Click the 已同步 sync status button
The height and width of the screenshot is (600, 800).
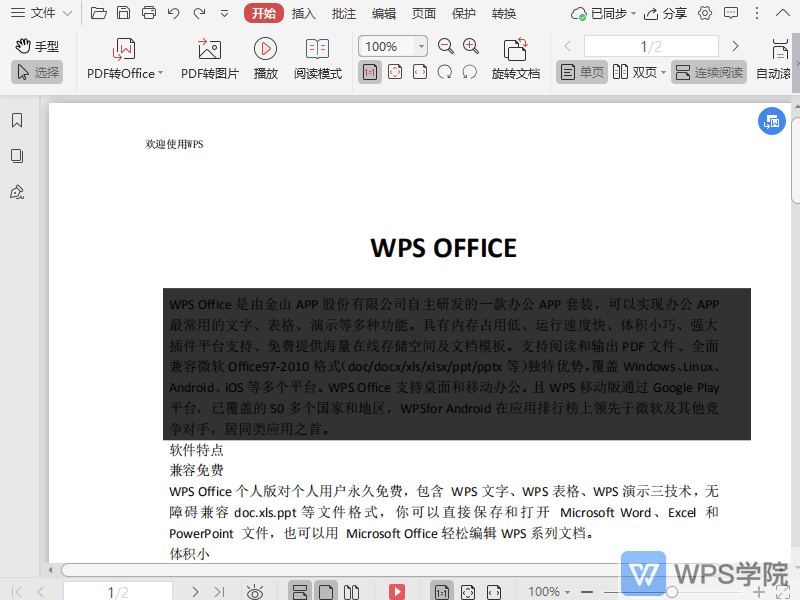pos(600,13)
